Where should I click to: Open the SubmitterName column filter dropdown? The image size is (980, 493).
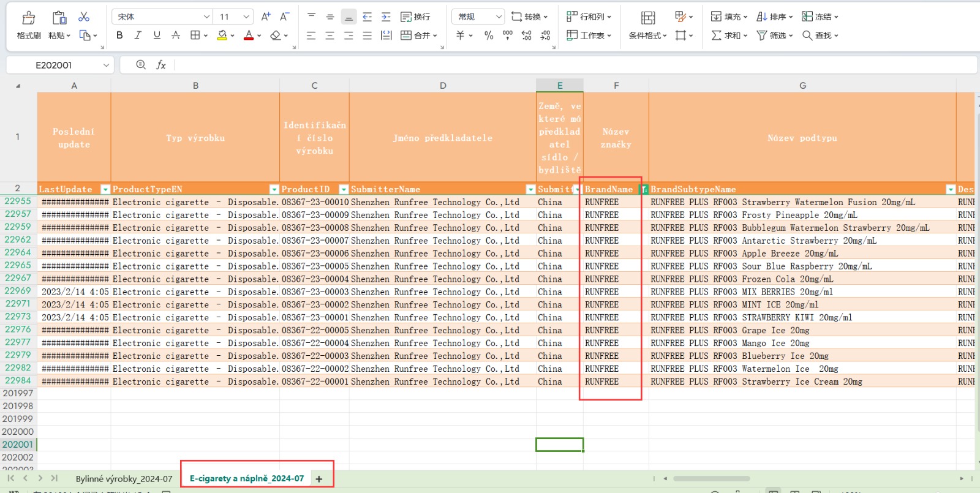coord(530,189)
